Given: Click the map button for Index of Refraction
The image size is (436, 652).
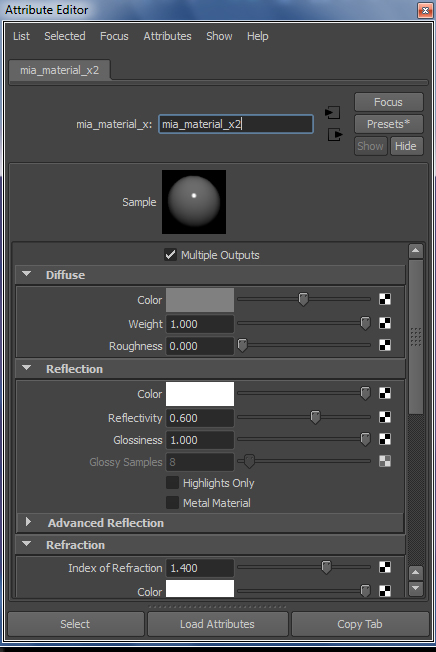Looking at the screenshot, I should click(385, 567).
